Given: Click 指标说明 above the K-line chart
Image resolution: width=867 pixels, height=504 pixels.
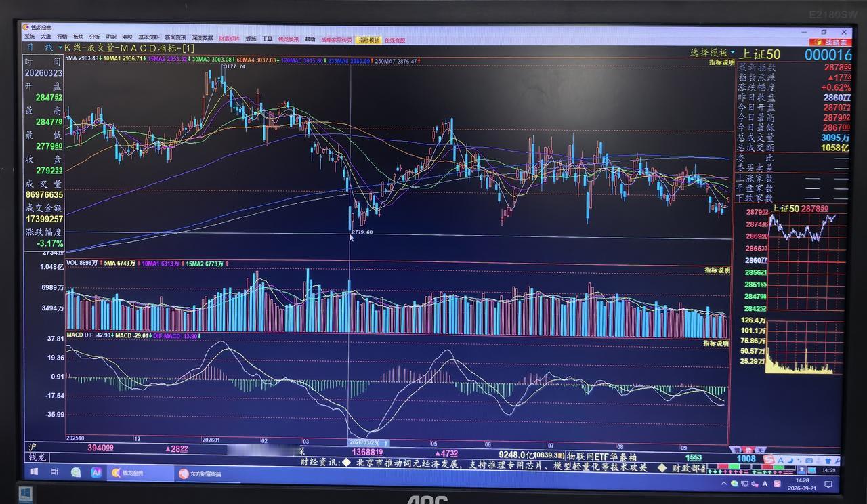Looking at the screenshot, I should coord(721,62).
